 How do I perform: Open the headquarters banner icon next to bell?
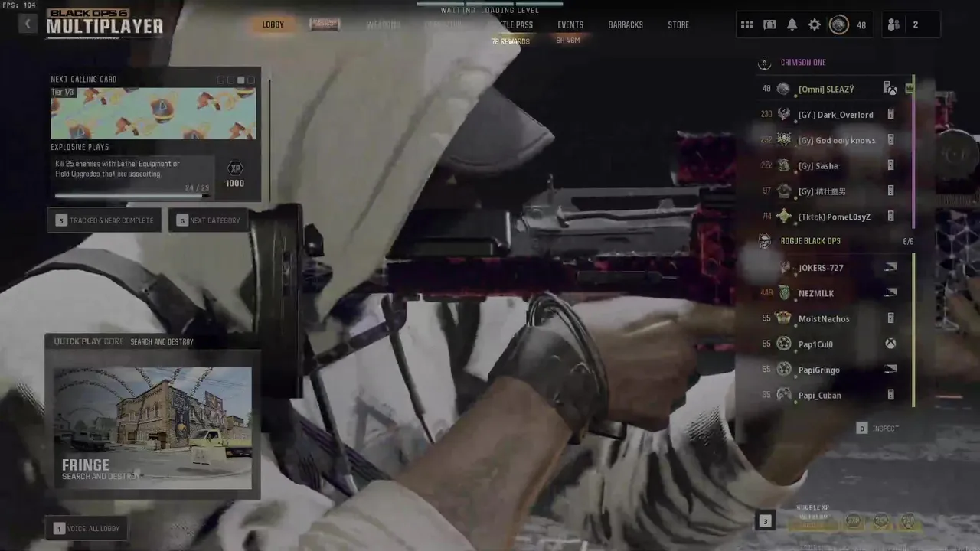(x=769, y=24)
